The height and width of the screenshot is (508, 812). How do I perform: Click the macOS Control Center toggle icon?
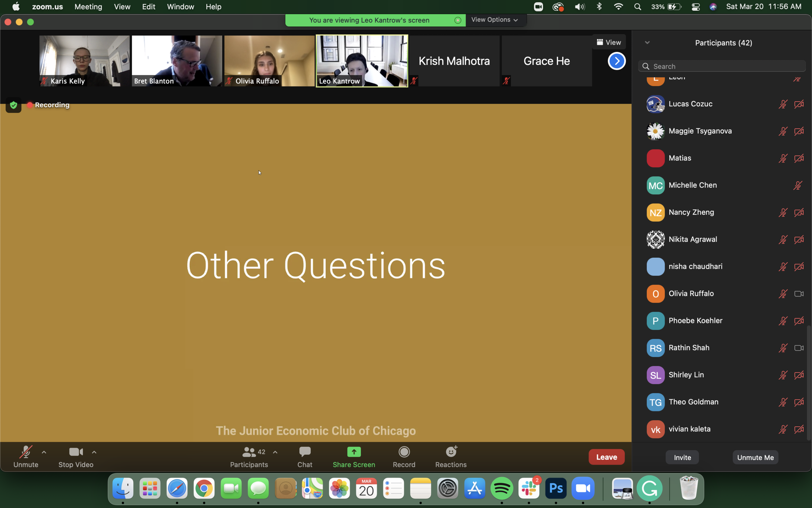tap(695, 7)
